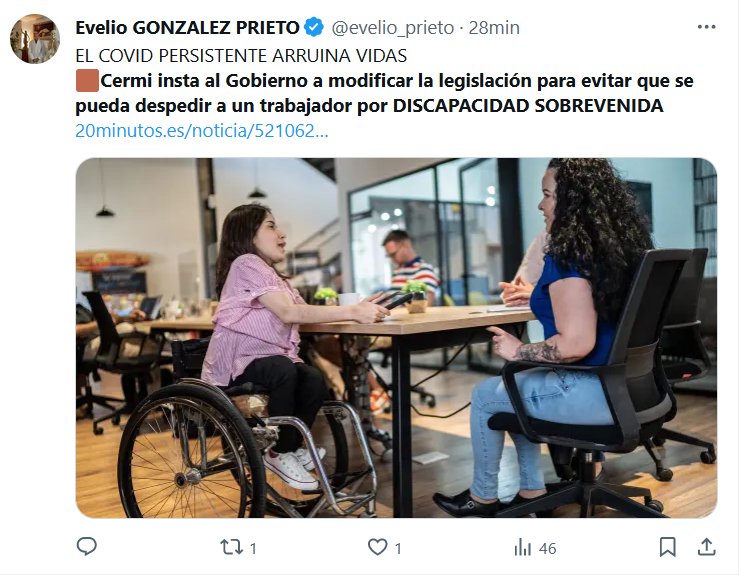
Task: Click the red square emoji before Cermi
Action: pos(88,80)
